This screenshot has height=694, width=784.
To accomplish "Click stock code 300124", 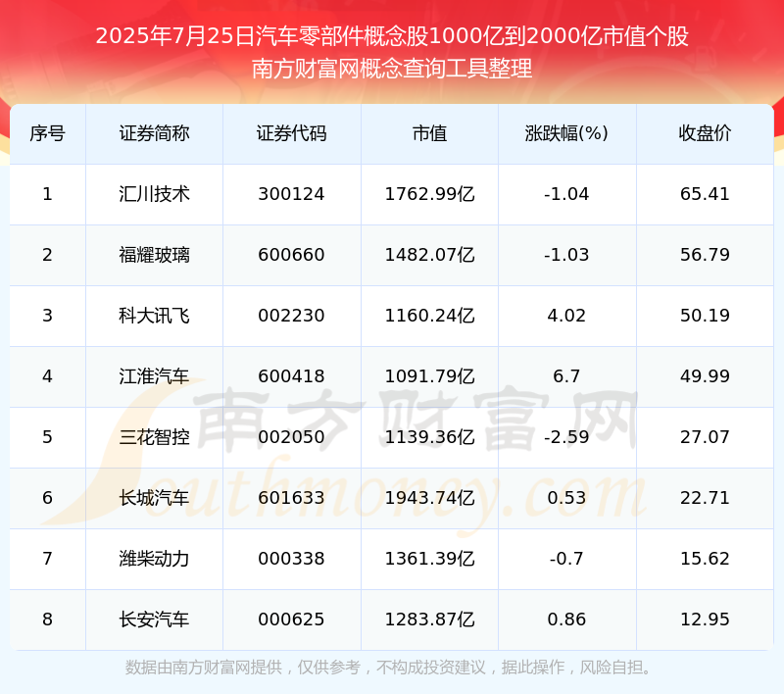I will coord(291,194).
